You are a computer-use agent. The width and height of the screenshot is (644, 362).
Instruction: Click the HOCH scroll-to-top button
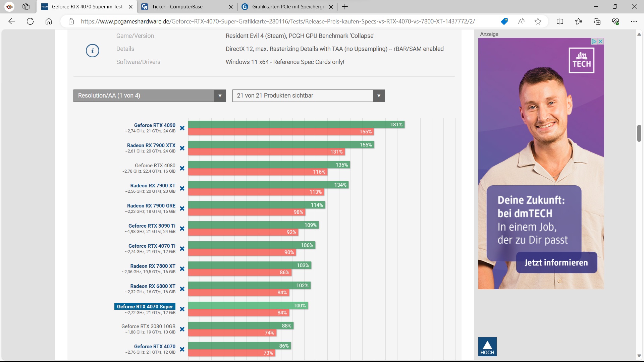click(487, 347)
